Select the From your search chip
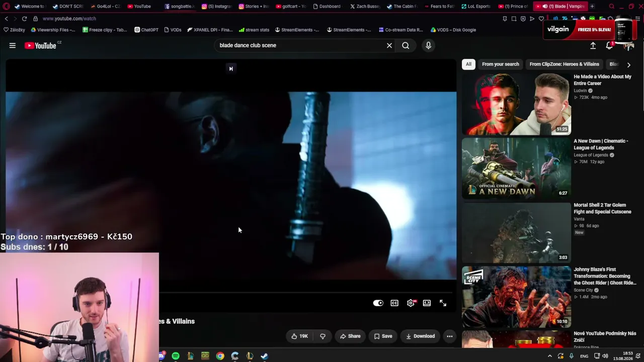 500,64
